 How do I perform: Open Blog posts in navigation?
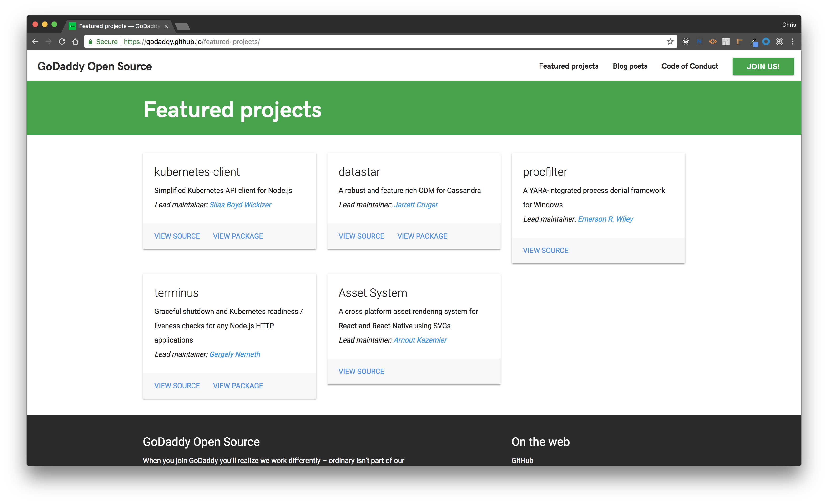point(630,66)
